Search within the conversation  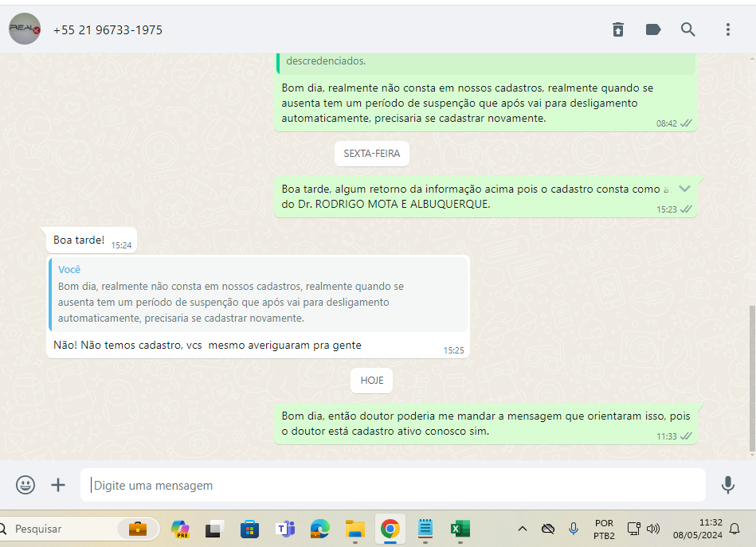pos(688,29)
